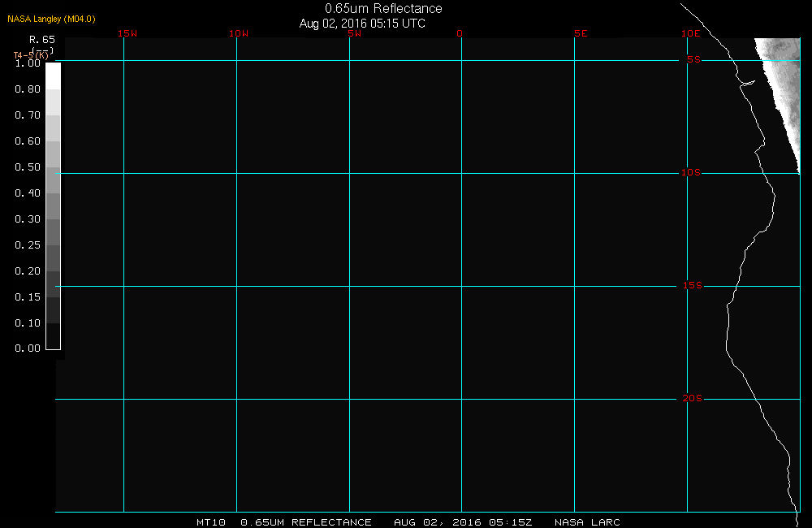
Task: Click the '0.65um Reflectance' title
Action: pyautogui.click(x=383, y=9)
